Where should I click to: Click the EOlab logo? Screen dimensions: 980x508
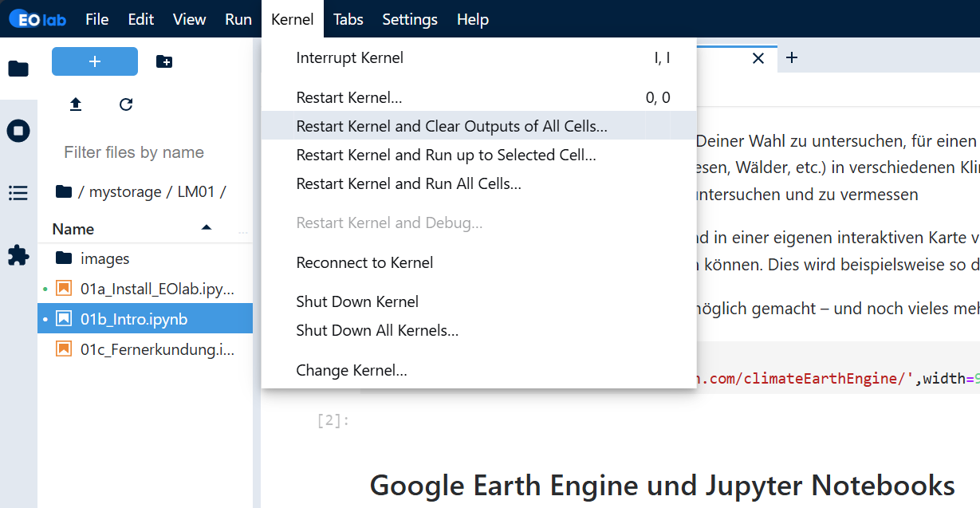point(38,18)
